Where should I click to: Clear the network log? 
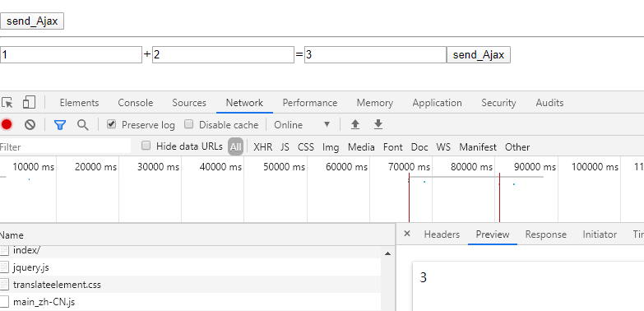point(30,124)
